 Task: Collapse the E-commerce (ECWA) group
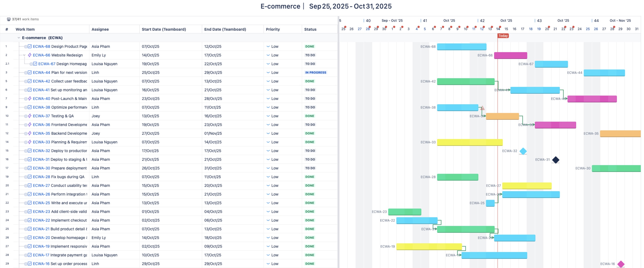pyautogui.click(x=19, y=38)
